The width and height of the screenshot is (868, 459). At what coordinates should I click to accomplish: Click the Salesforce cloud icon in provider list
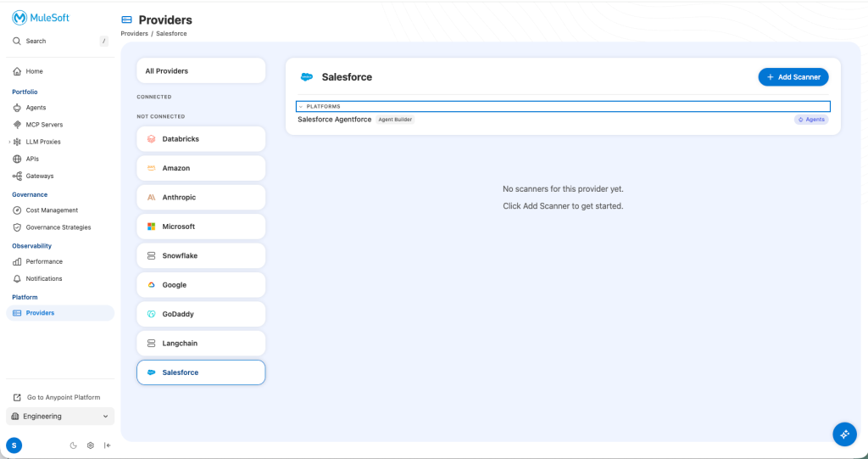[151, 372]
